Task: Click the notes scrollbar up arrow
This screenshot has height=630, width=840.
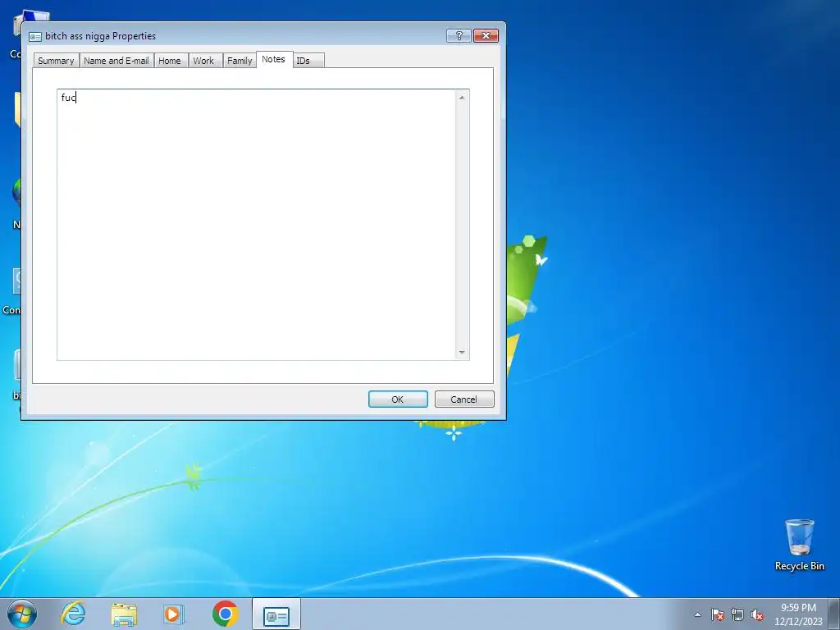Action: (462, 97)
